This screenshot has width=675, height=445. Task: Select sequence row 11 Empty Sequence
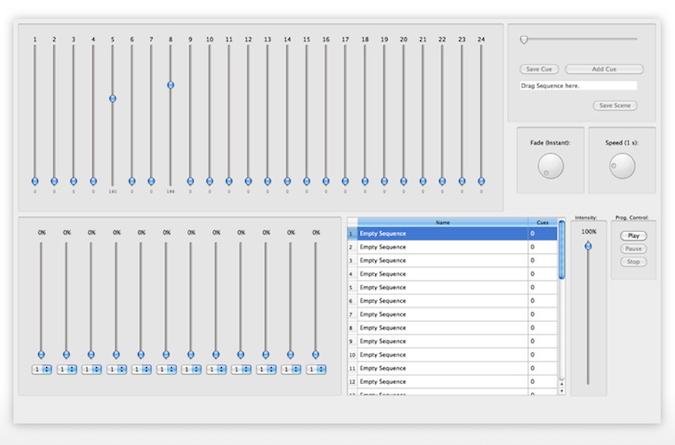[x=452, y=368]
